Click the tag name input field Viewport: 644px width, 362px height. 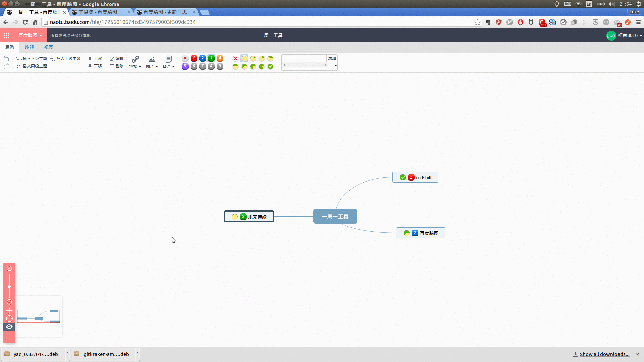304,58
